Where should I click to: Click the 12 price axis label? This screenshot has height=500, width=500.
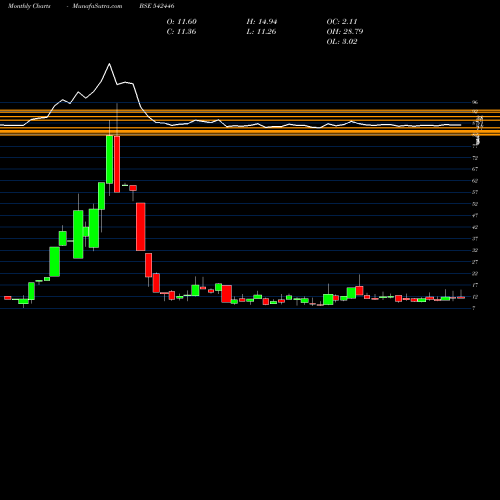[x=475, y=297]
